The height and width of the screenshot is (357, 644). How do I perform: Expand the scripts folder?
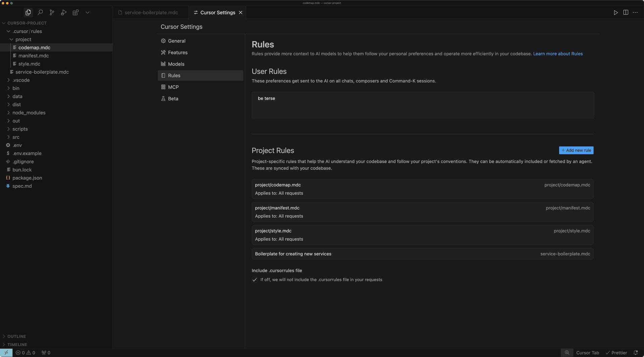point(56,129)
